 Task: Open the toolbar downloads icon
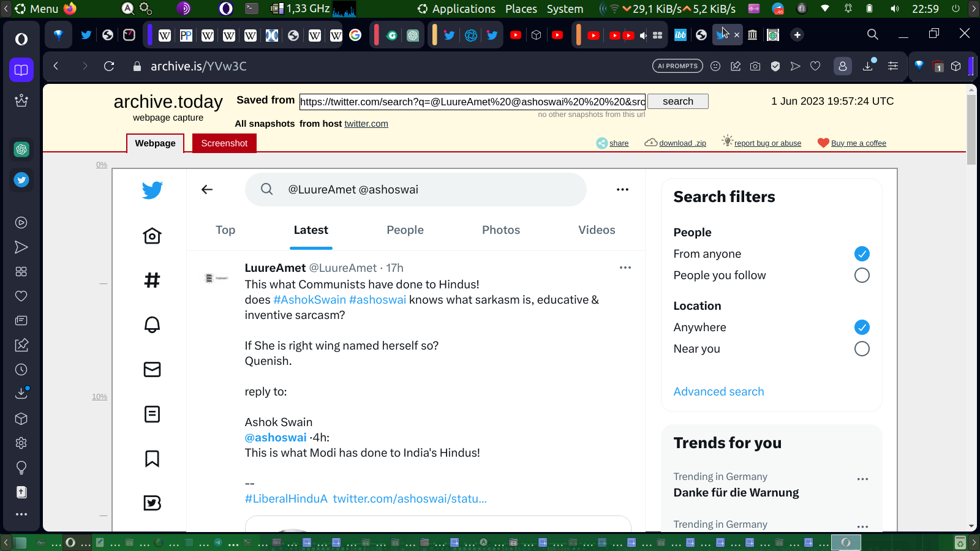(x=868, y=66)
